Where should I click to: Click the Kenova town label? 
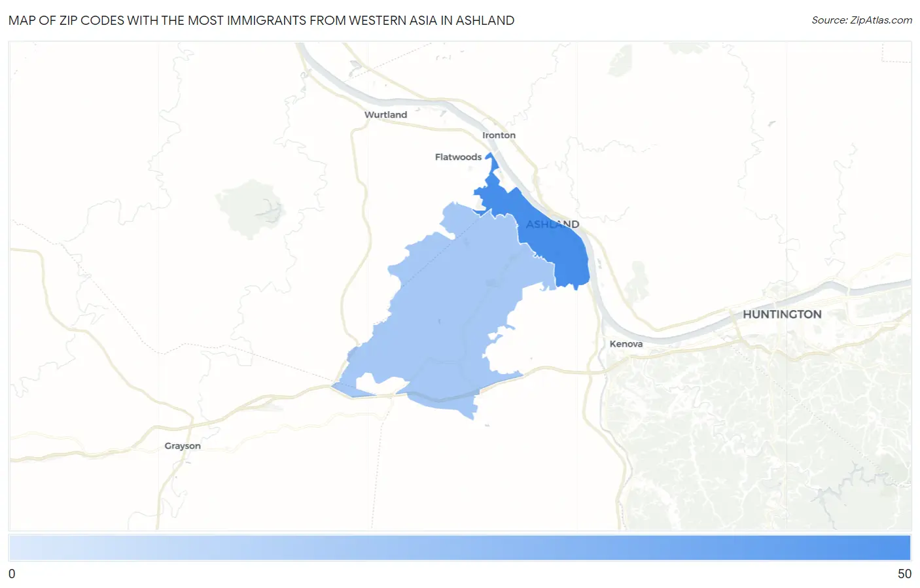point(626,343)
